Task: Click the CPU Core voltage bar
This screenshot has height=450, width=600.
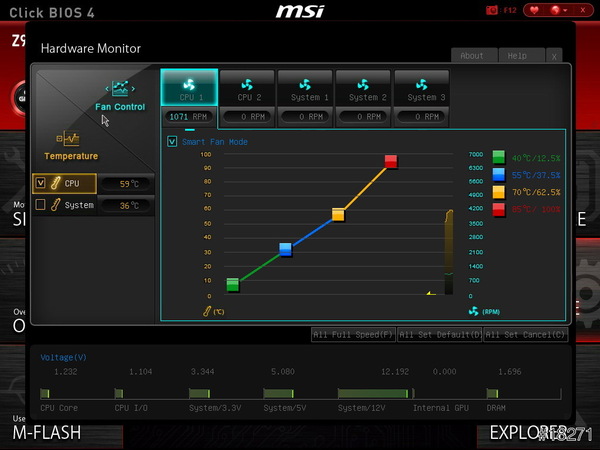Action: click(x=45, y=393)
